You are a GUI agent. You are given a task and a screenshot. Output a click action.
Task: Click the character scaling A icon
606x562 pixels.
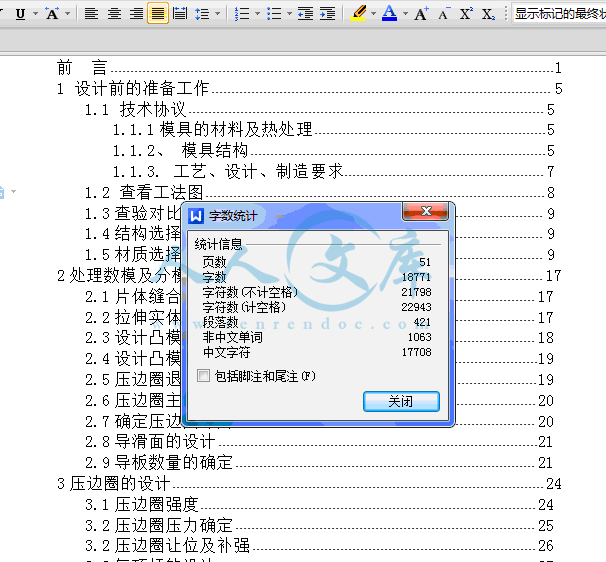pos(52,14)
